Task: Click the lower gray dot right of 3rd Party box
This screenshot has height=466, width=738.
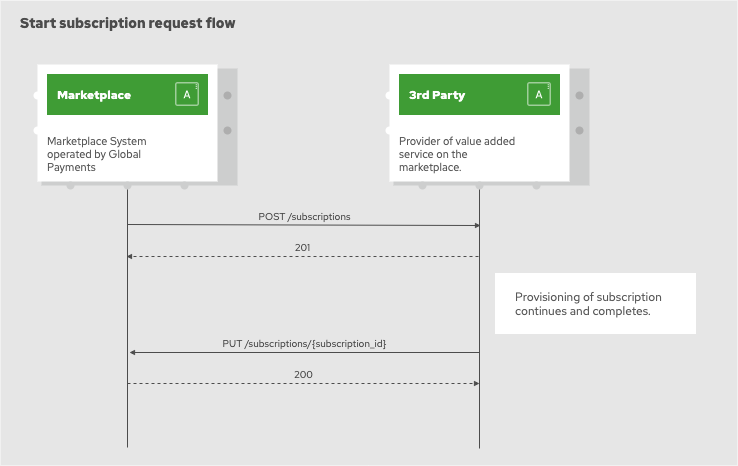Action: 580,130
